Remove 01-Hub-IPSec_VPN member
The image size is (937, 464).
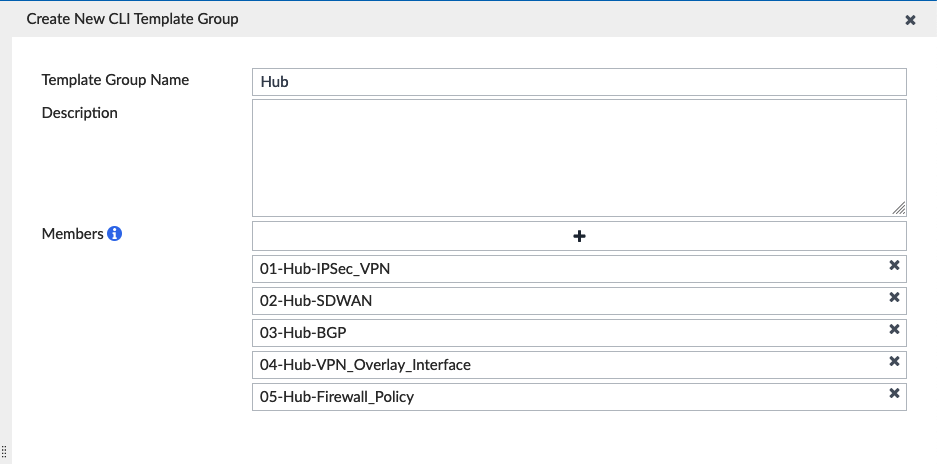[x=895, y=266]
